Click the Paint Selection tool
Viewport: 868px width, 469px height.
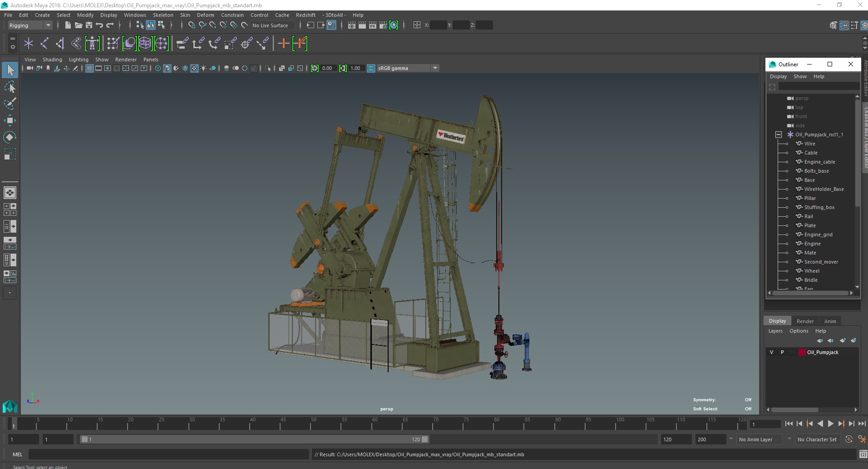[x=10, y=104]
